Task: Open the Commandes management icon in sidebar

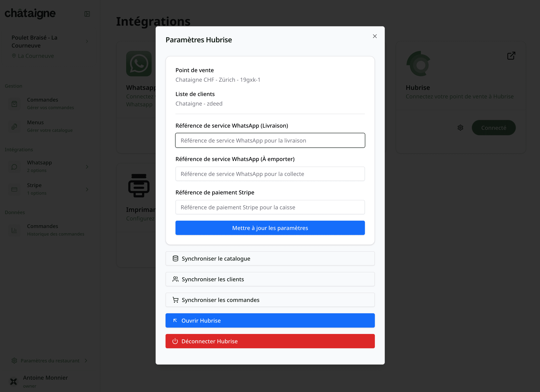Action: click(x=14, y=104)
